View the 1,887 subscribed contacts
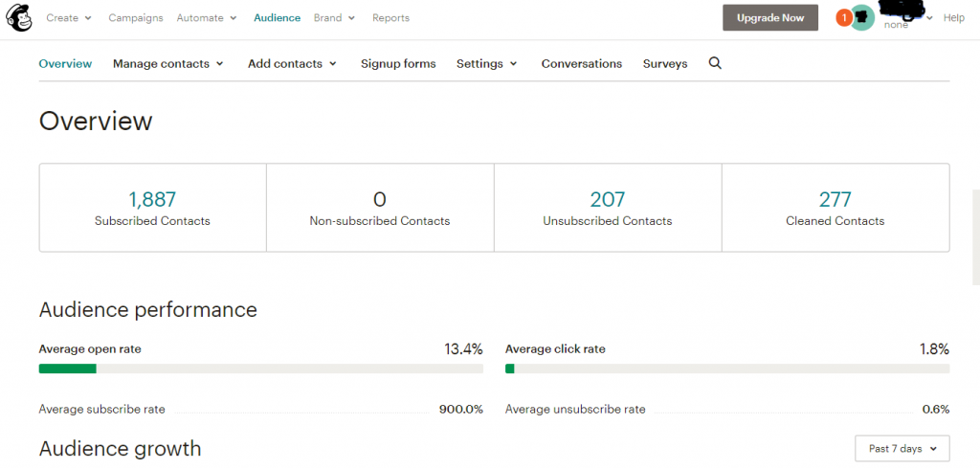The width and height of the screenshot is (980, 469). pos(152,199)
